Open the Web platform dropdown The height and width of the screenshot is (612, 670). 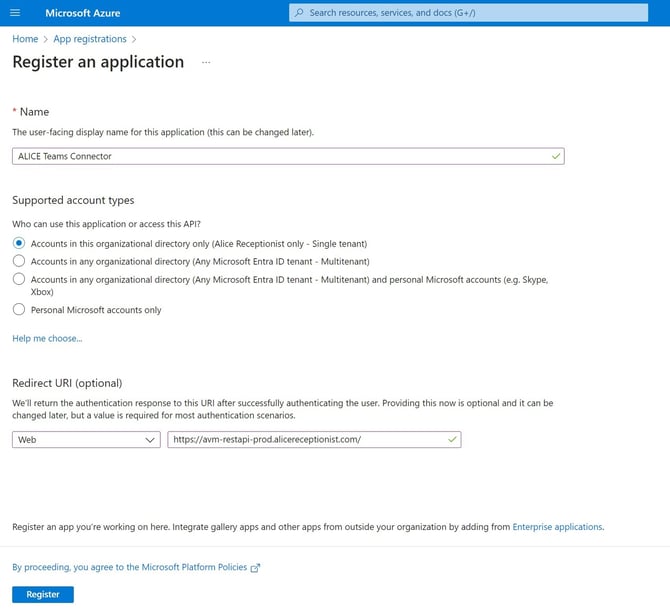click(86, 439)
